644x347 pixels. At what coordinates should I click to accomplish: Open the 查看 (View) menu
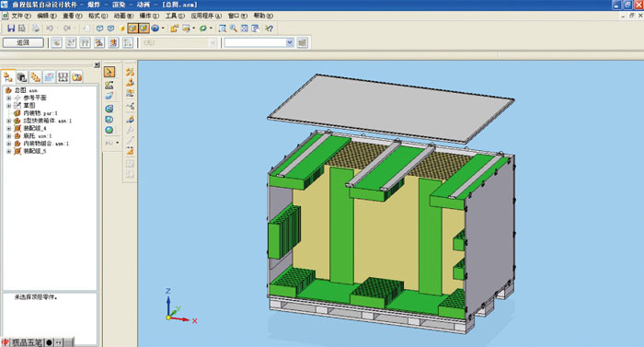pyautogui.click(x=73, y=16)
